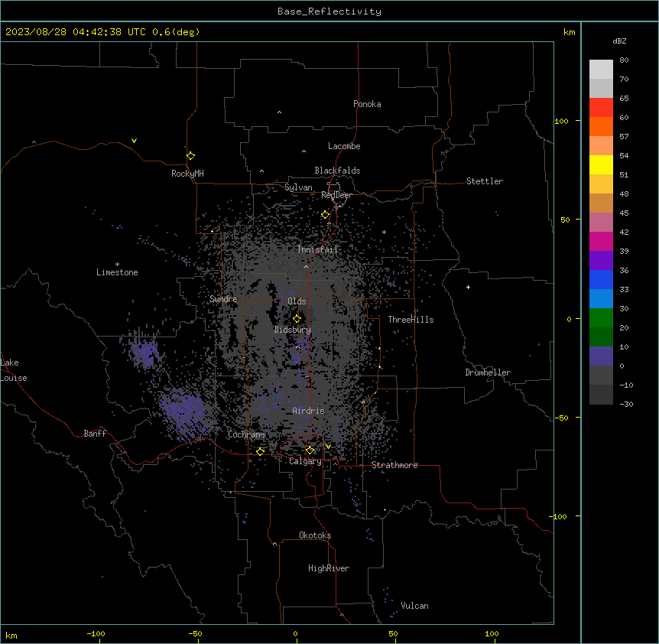Click the Airdrie label on the map

click(309, 411)
